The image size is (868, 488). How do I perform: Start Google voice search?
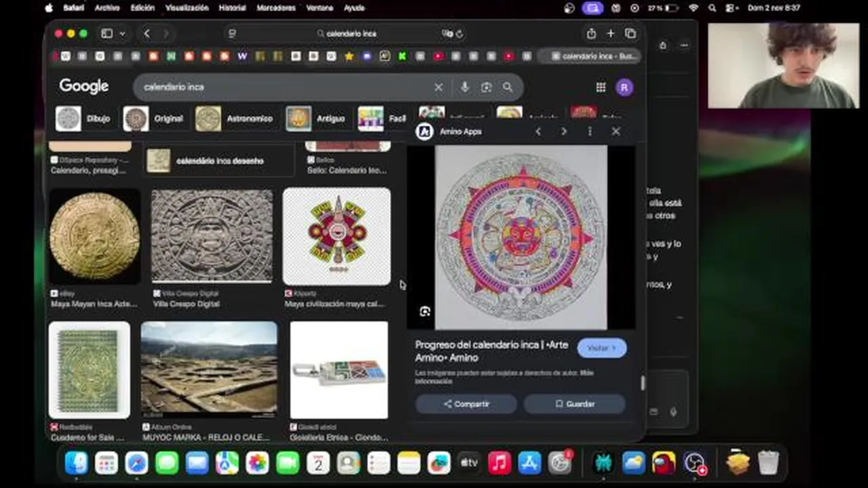465,87
